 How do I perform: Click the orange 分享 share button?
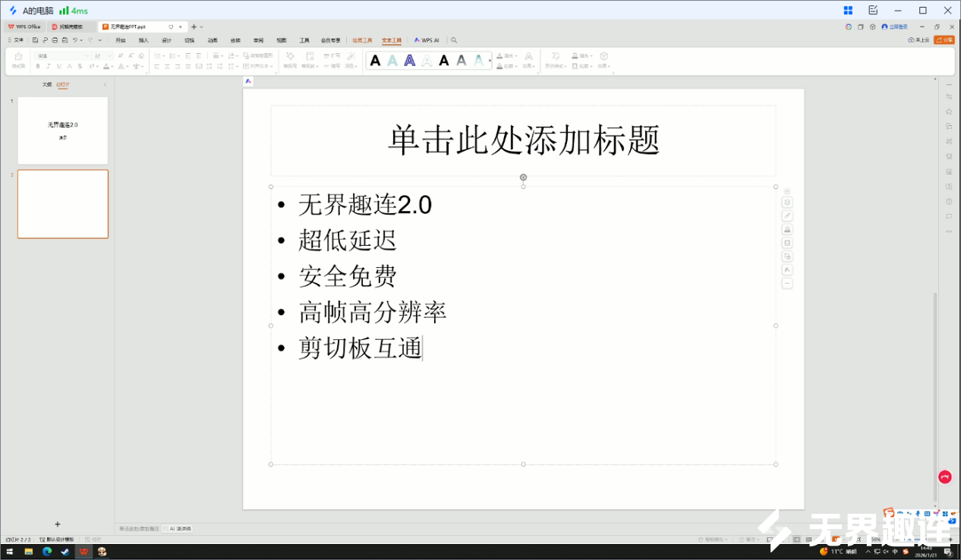pyautogui.click(x=944, y=39)
